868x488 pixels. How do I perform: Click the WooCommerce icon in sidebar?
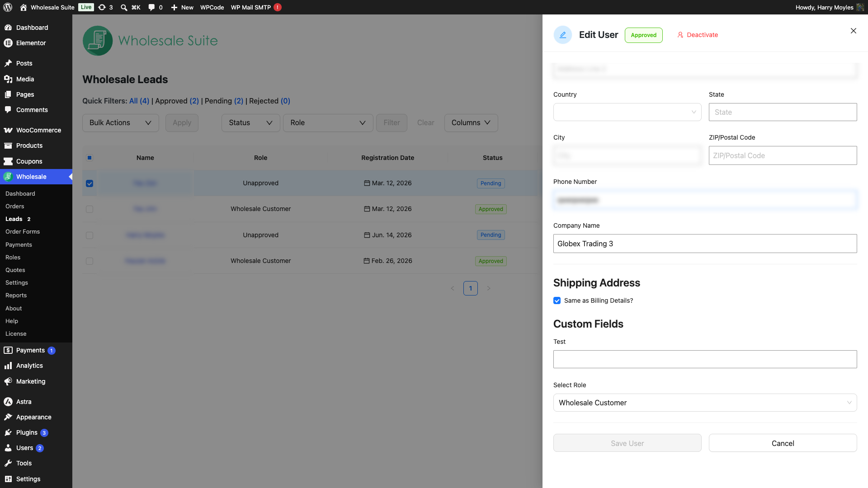pos(8,130)
